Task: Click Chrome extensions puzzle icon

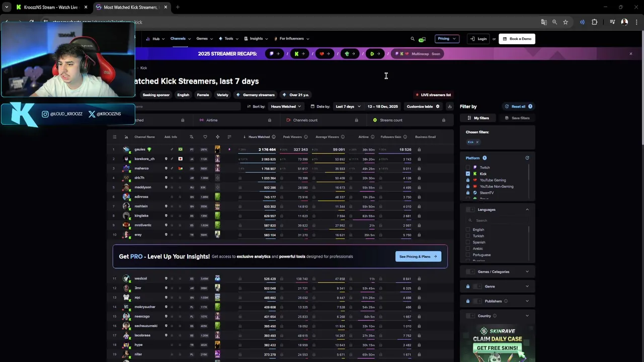Action: click(594, 22)
